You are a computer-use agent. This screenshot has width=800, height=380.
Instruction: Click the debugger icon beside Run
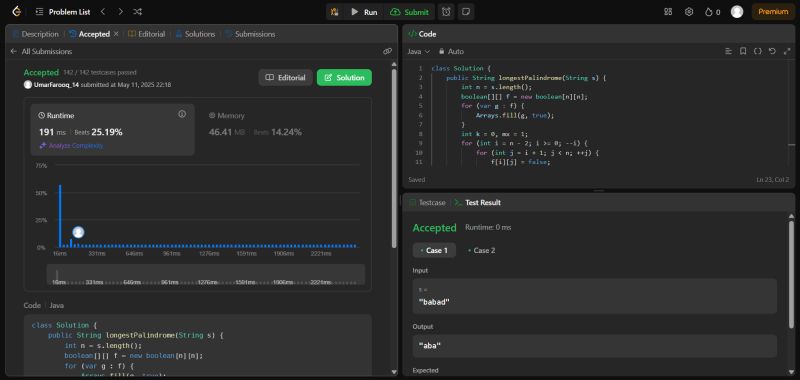[335, 12]
